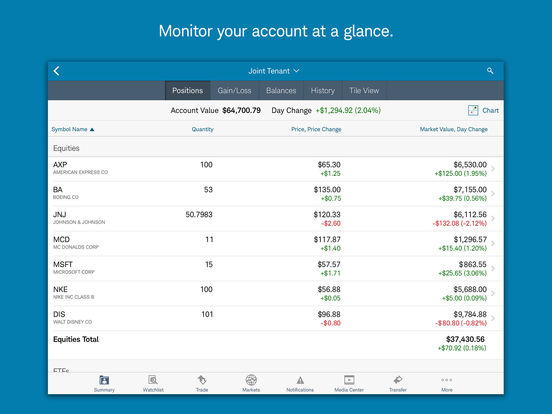Click the DIS quantity 101
The image size is (552, 414).
[207, 314]
